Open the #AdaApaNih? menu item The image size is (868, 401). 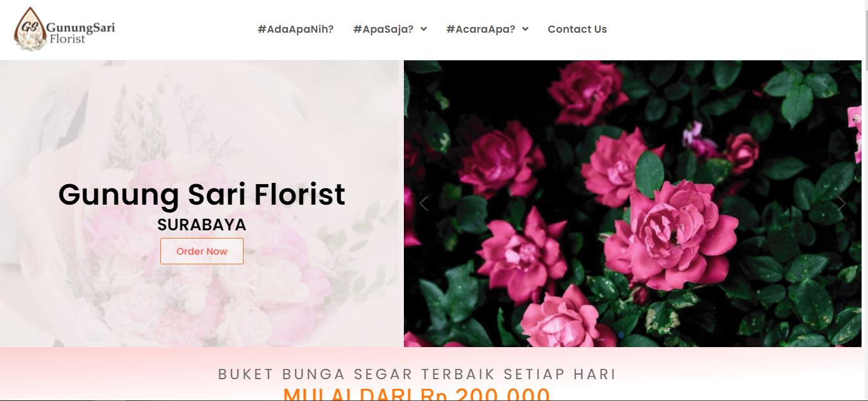click(296, 29)
